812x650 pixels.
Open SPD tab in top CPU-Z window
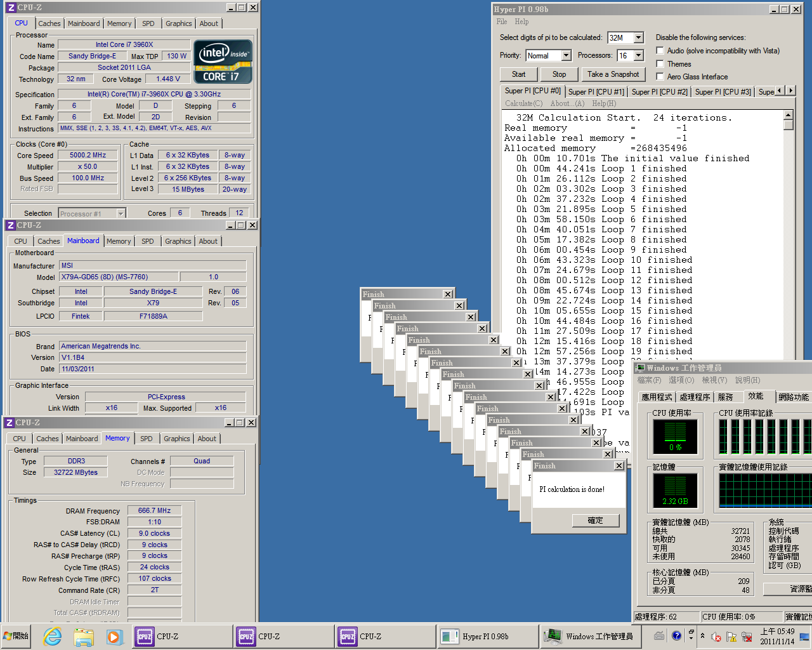point(148,23)
